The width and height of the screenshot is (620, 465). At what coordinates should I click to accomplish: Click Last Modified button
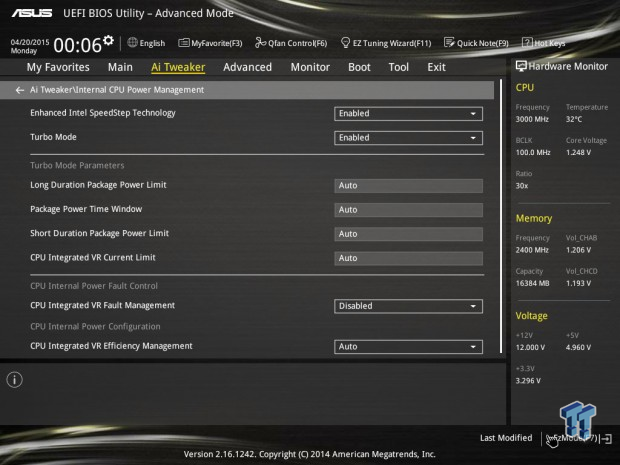point(506,438)
